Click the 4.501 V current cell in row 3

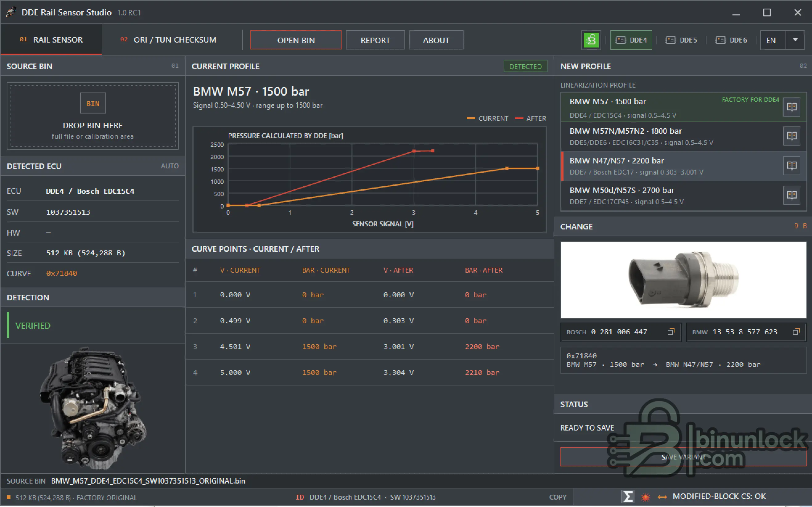click(235, 346)
